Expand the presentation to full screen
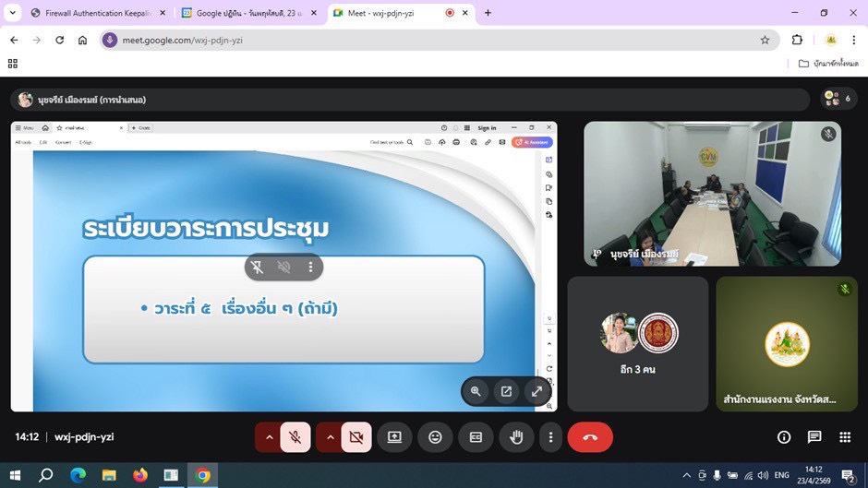This screenshot has height=488, width=868. [x=536, y=391]
